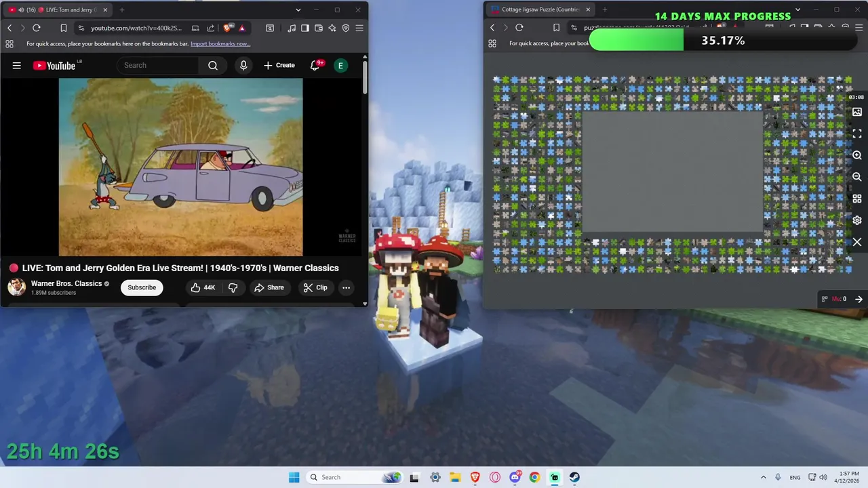The height and width of the screenshot is (488, 868).
Task: Open the green E account avatar
Action: [x=340, y=66]
